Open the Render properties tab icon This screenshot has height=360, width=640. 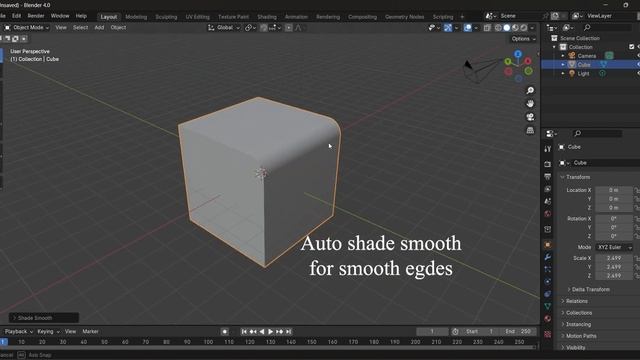(x=547, y=164)
